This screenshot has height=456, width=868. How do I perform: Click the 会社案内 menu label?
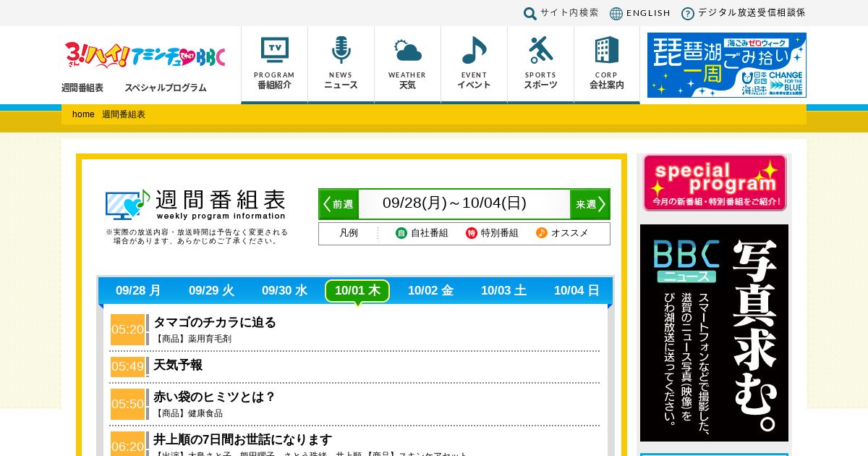click(x=607, y=85)
